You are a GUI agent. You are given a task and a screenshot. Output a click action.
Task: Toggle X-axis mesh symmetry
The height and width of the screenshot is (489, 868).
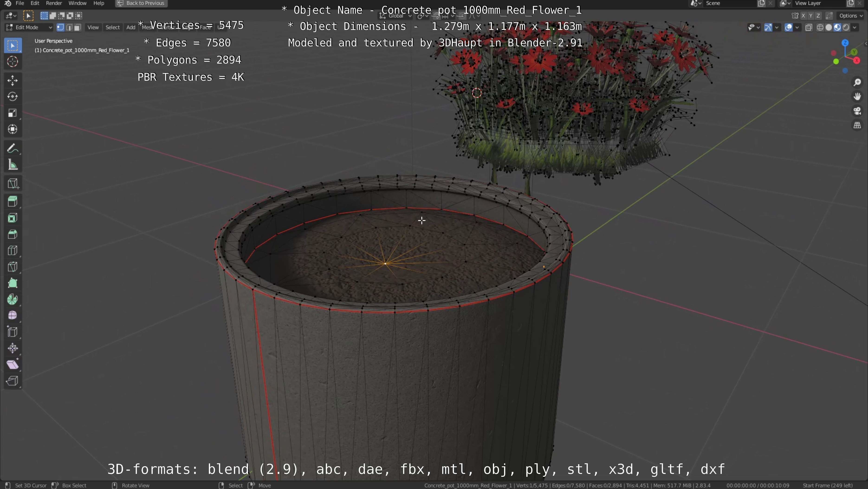click(x=803, y=16)
